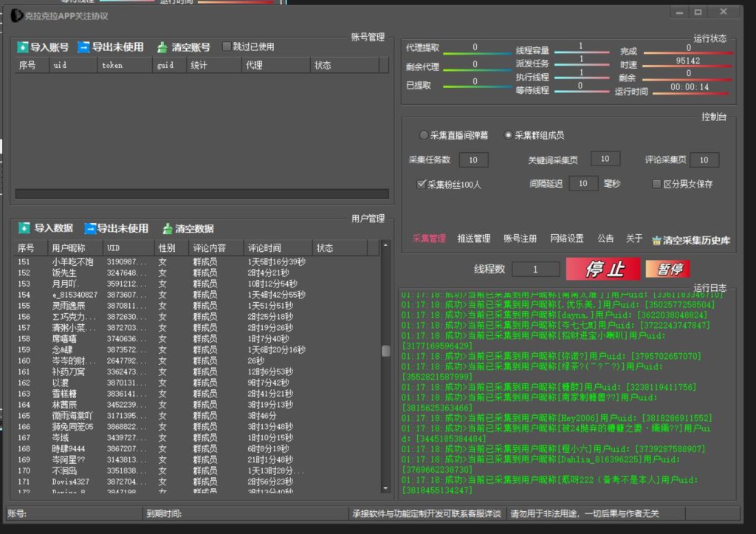Click the 导入账号 import account icon
756x534 pixels.
(23, 47)
